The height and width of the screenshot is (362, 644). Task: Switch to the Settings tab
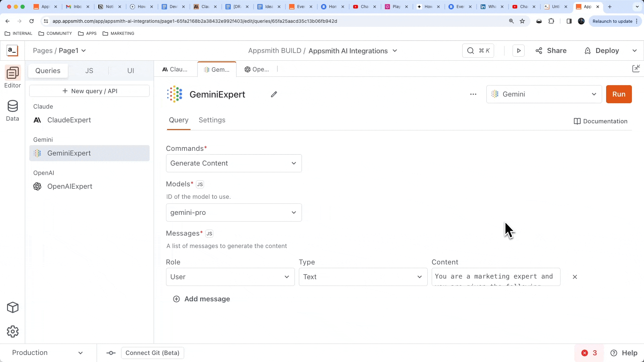coord(212,120)
